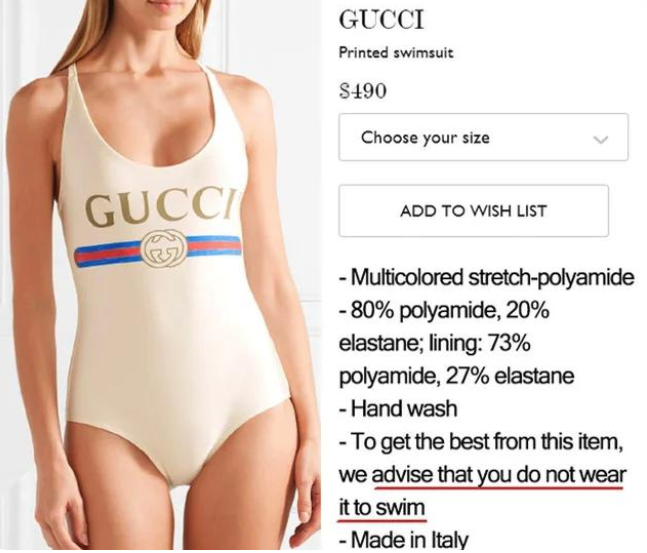Click the underlined it to swim text
647x553 pixels.
click(382, 508)
